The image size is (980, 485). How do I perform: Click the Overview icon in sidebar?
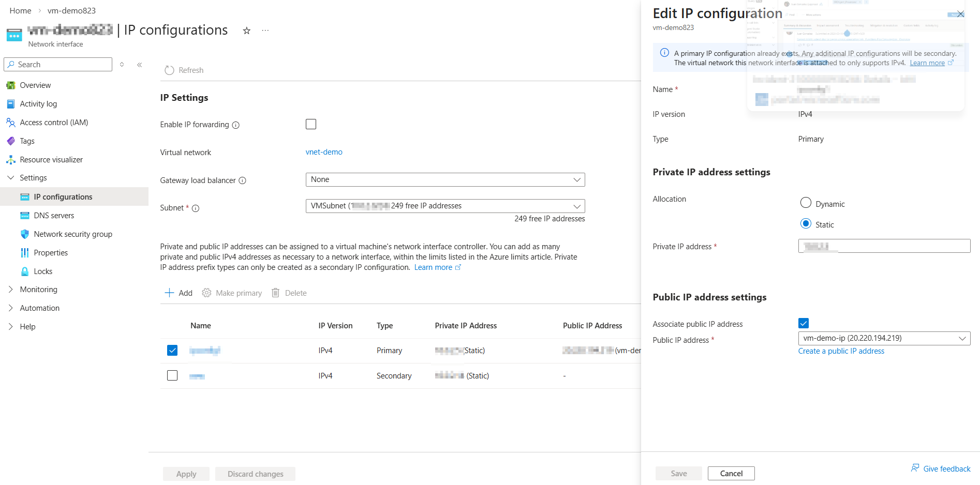(11, 85)
